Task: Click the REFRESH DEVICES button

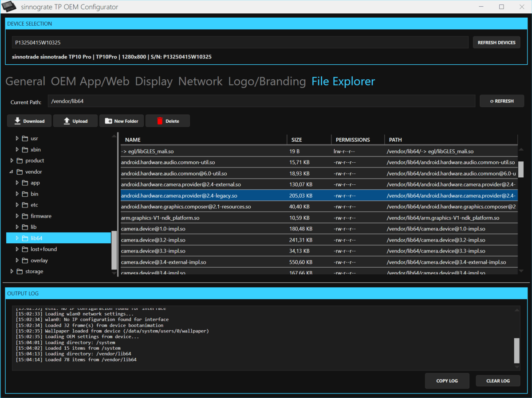Action: tap(496, 42)
